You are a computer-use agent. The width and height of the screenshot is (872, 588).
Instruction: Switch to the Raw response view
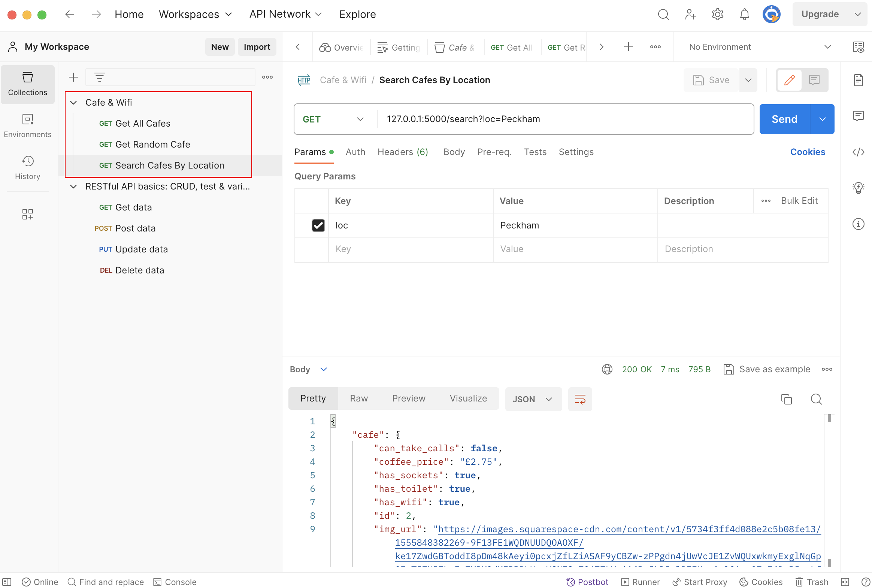point(358,398)
